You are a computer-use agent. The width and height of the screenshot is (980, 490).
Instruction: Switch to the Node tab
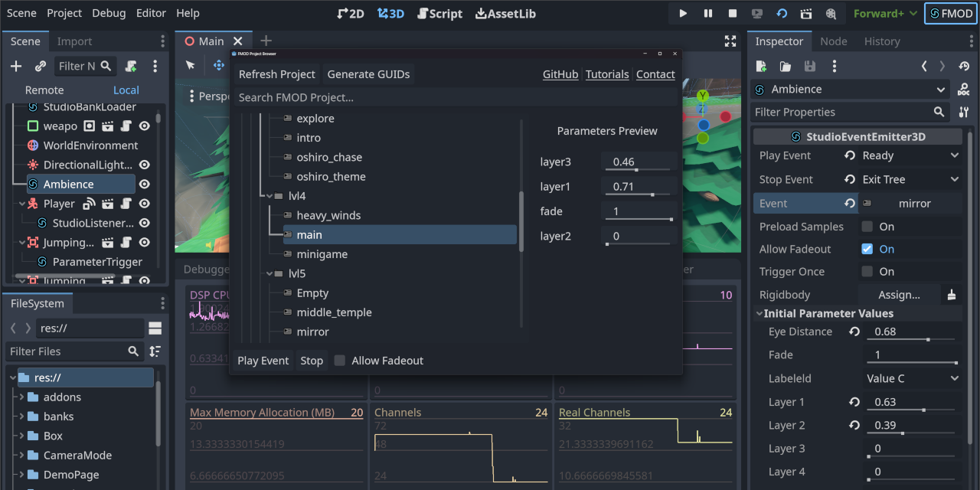(x=833, y=41)
